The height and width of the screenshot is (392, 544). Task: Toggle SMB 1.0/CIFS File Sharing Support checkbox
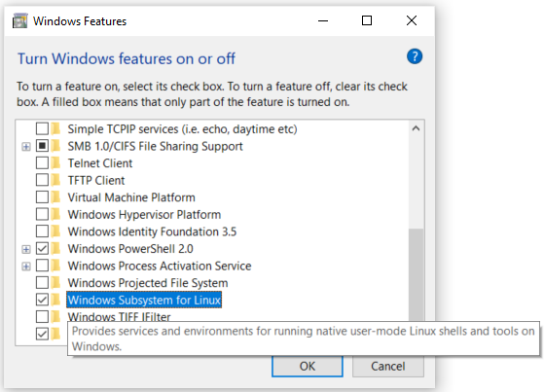pos(42,146)
